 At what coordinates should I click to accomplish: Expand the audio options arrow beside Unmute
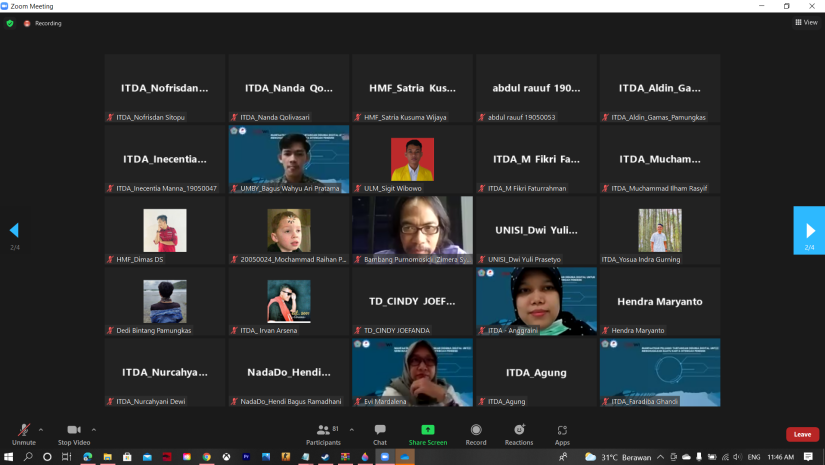click(41, 429)
